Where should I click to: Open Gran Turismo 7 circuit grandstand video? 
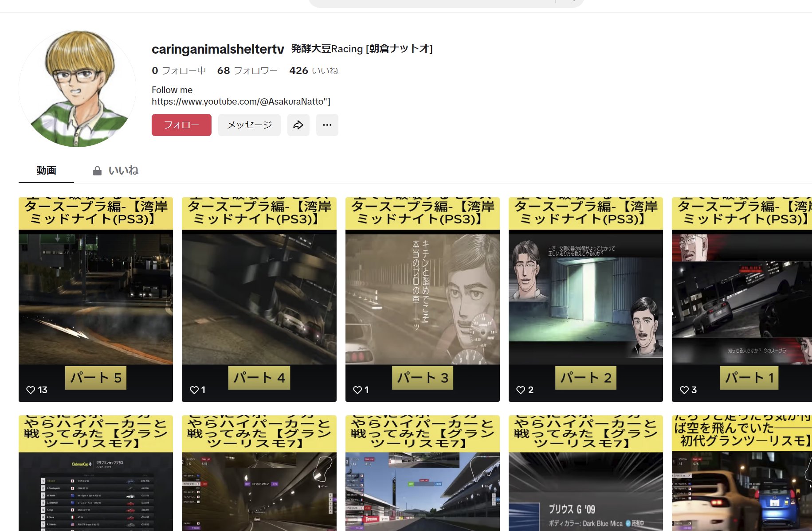[423, 473]
